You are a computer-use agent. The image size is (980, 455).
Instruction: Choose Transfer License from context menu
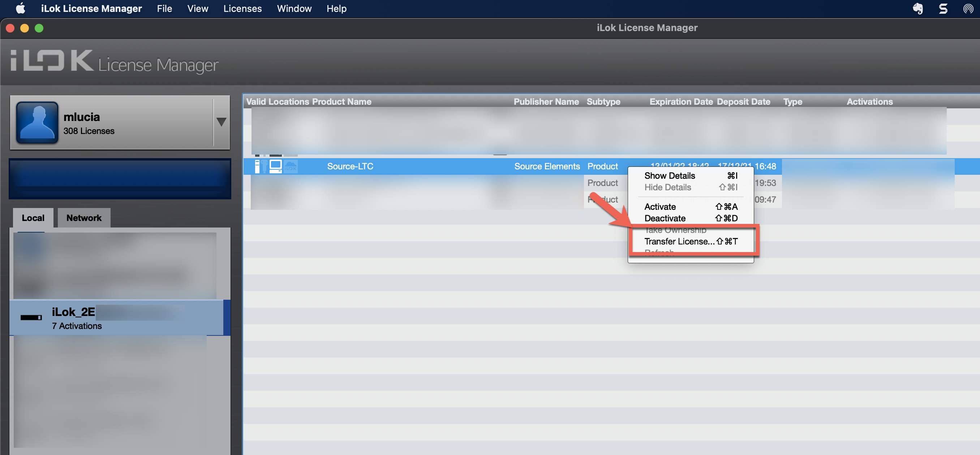(679, 241)
